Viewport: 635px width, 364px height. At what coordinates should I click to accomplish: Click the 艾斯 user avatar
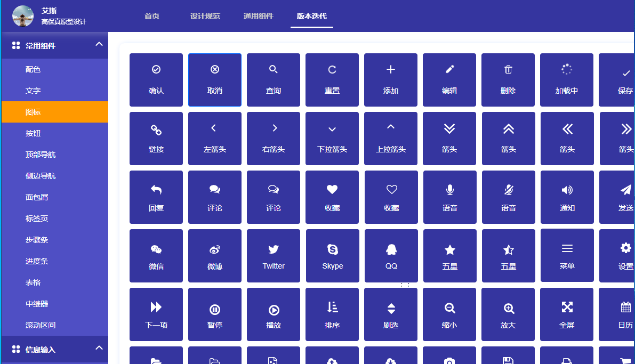click(23, 16)
